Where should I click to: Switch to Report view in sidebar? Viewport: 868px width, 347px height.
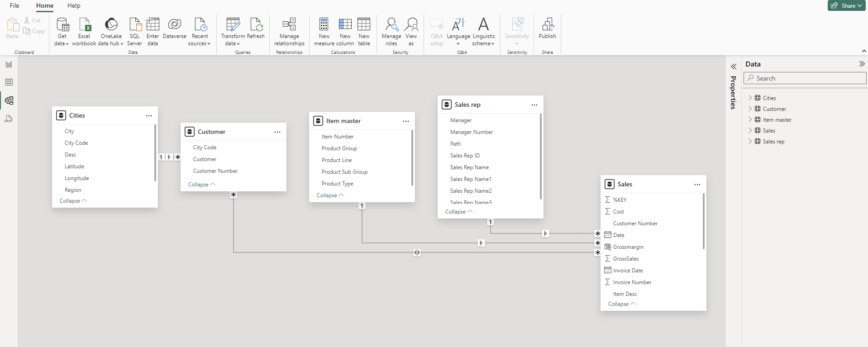tap(9, 64)
